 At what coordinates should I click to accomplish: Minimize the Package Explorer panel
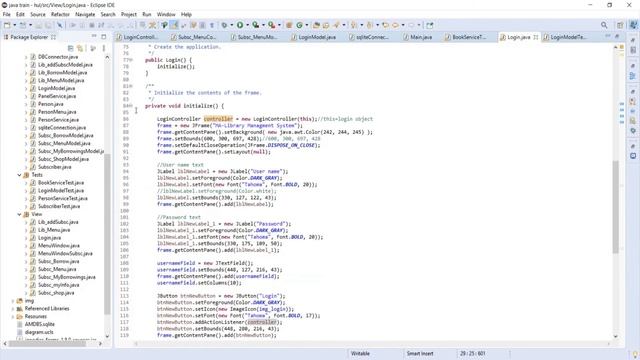pos(94,37)
